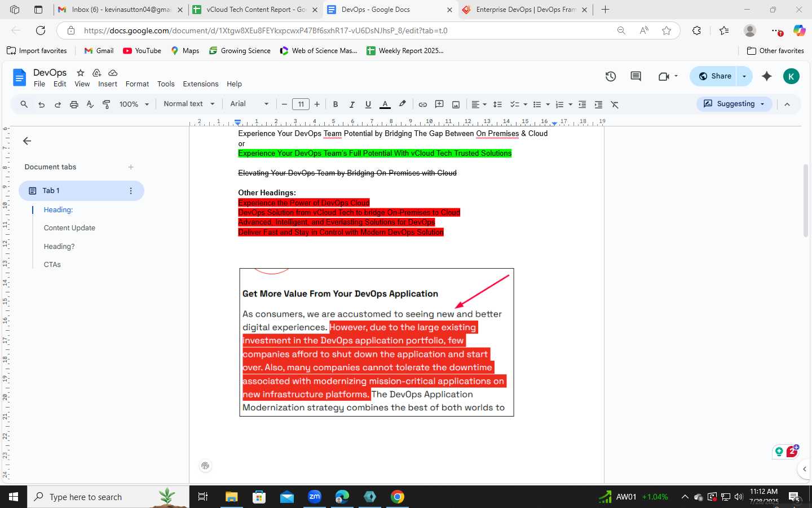Screen dimensions: 812x508
Task: Clear text formatting
Action: point(615,104)
